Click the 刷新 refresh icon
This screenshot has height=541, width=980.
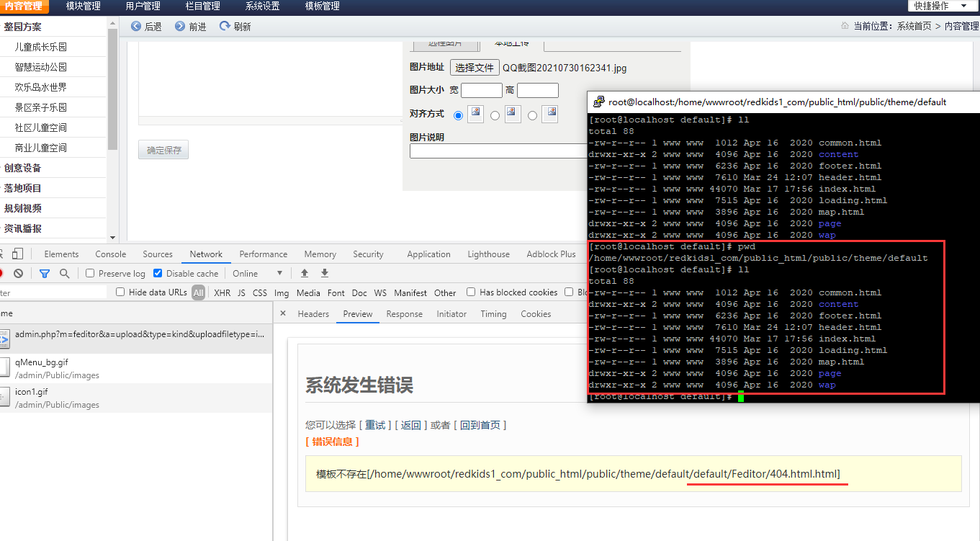tap(225, 27)
